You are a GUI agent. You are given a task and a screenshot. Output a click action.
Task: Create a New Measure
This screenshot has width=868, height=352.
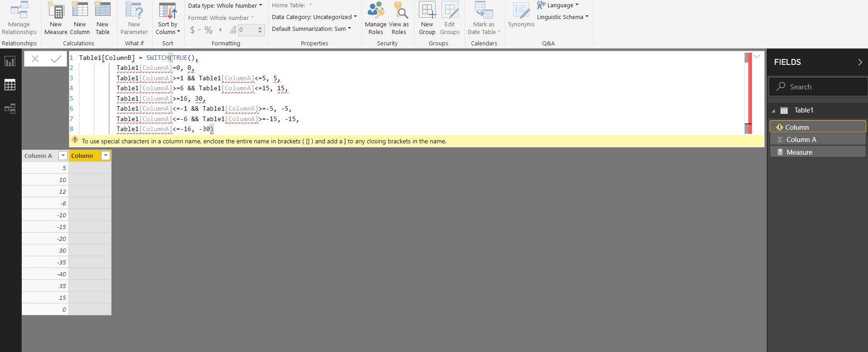[56, 18]
